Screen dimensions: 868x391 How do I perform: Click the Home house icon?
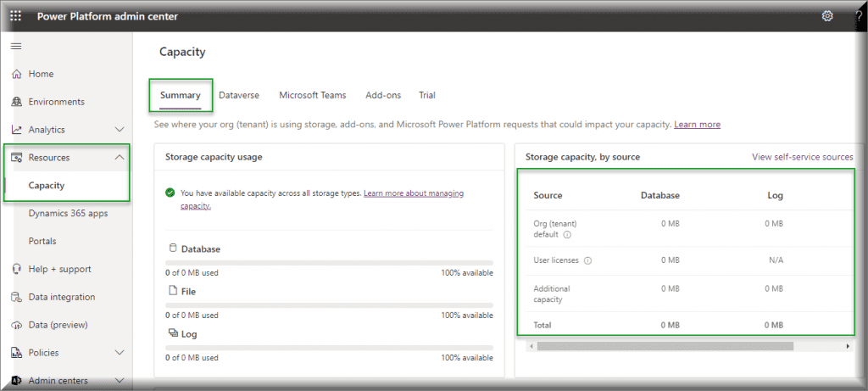[x=17, y=74]
